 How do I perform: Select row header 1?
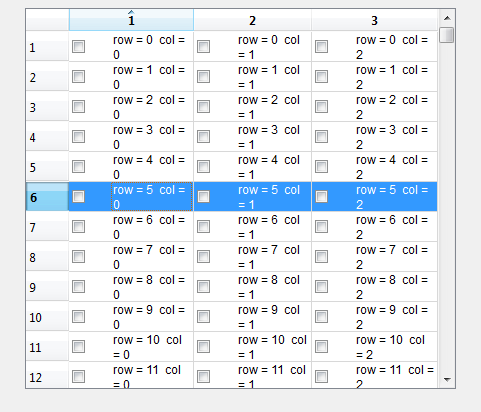click(x=47, y=47)
